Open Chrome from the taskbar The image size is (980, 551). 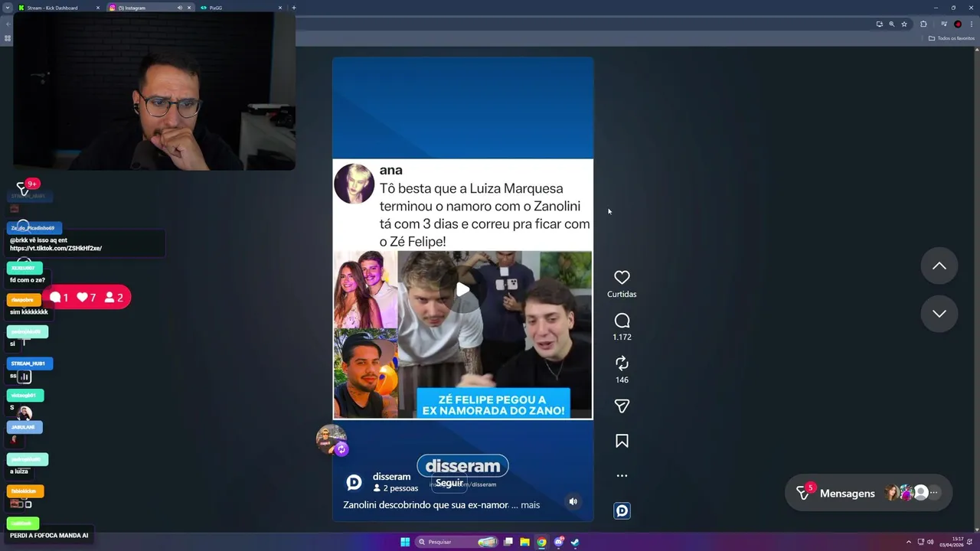click(541, 542)
